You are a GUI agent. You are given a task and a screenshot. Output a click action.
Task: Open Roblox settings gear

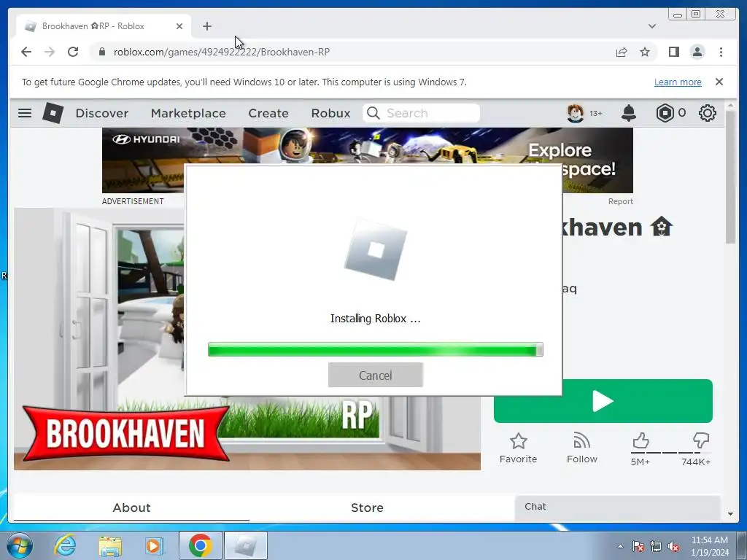coord(708,113)
